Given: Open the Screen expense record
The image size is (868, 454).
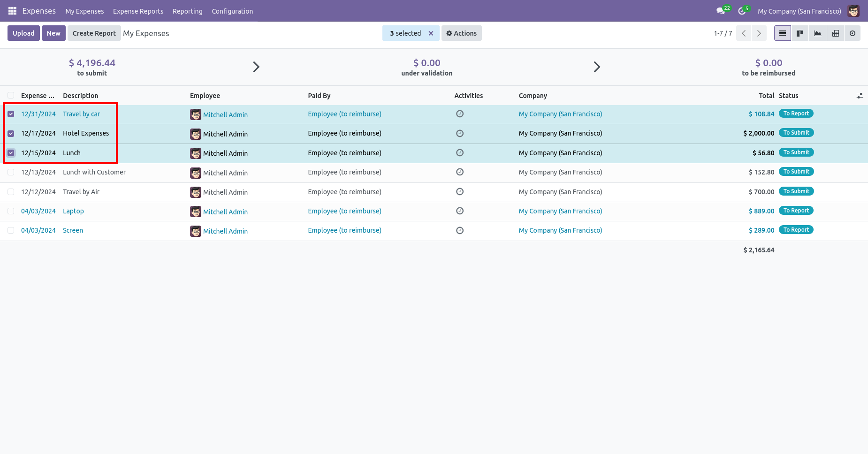Looking at the screenshot, I should click(x=73, y=230).
